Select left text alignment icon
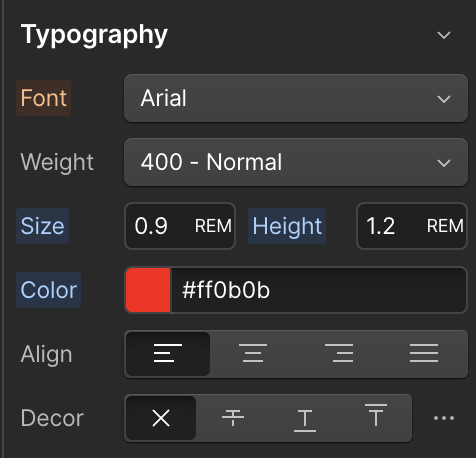Viewport: 476px width, 458px height. pos(168,353)
